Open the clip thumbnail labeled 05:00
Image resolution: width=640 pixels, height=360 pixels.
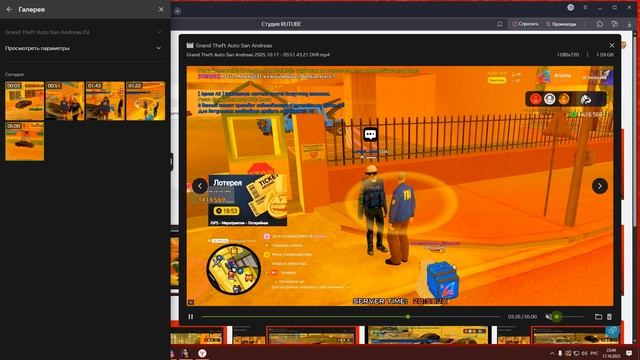tap(24, 141)
